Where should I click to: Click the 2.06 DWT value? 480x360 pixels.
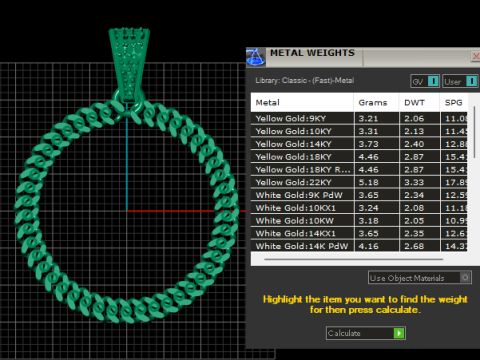[414, 118]
